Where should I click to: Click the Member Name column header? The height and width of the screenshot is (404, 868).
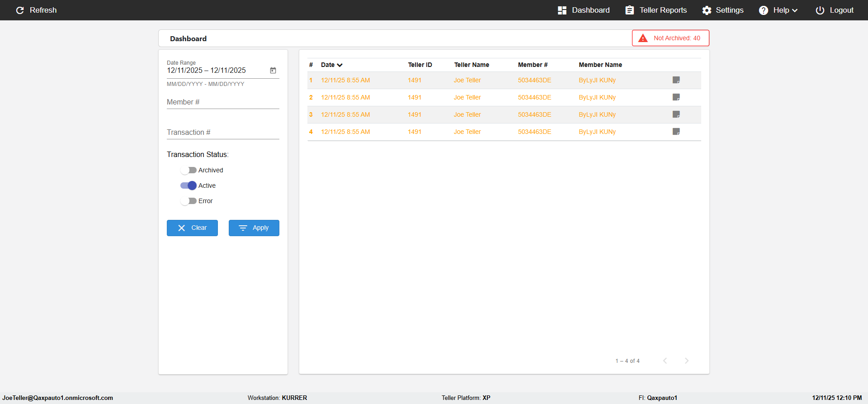pos(600,65)
